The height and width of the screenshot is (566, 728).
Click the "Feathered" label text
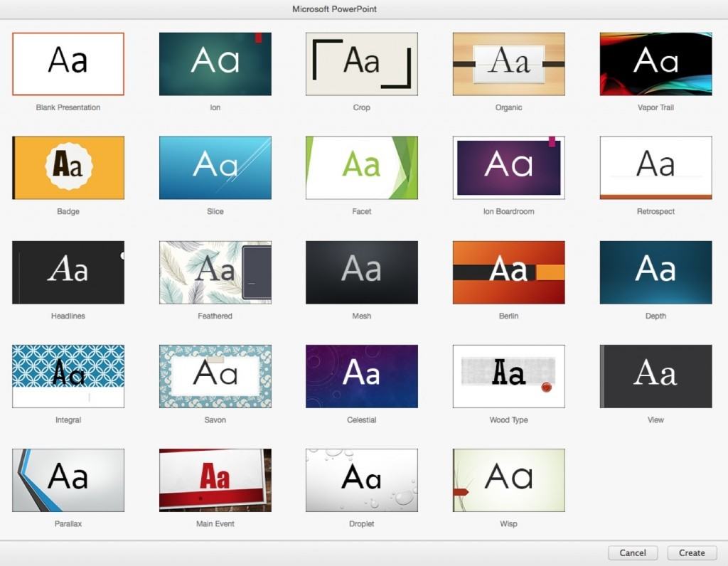tap(215, 316)
